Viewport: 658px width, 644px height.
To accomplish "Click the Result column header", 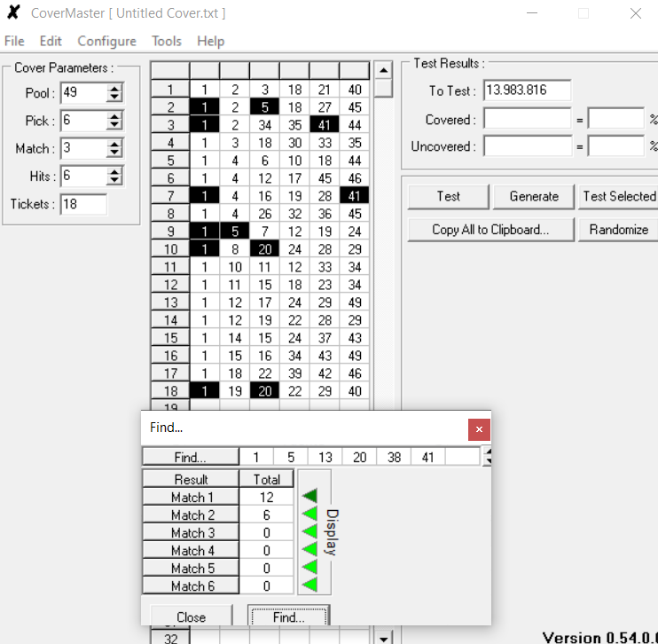I will pos(191,479).
